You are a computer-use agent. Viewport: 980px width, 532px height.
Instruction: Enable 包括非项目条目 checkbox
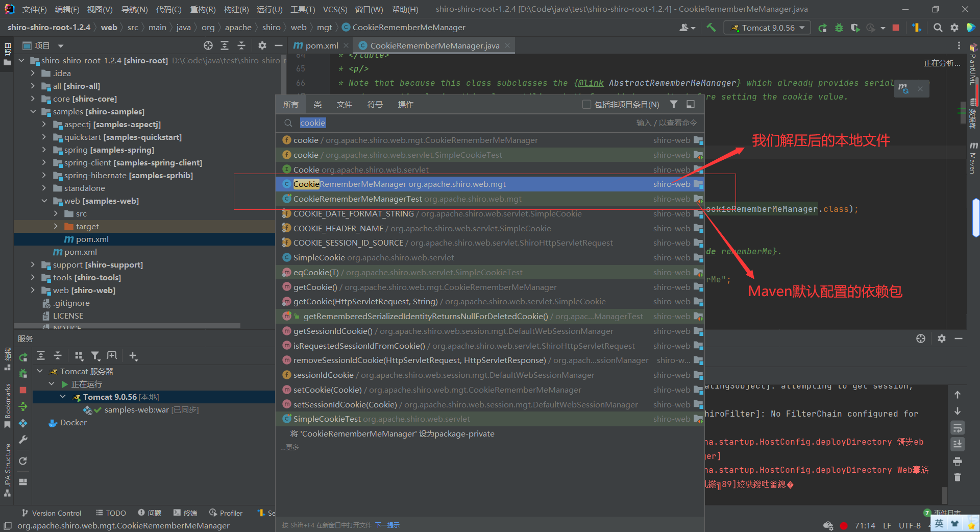click(586, 104)
